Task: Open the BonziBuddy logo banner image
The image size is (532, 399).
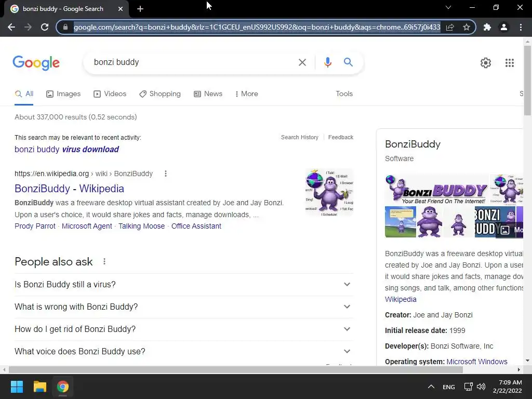Action: click(436, 190)
